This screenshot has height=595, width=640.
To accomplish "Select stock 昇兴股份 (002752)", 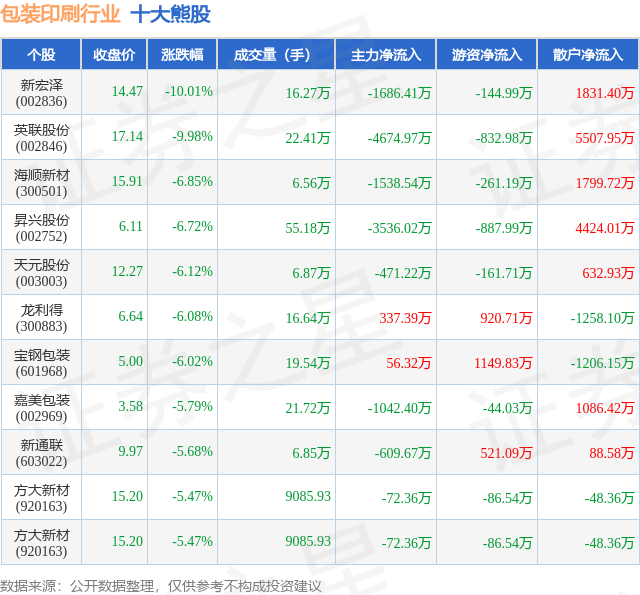I will click(41, 228).
